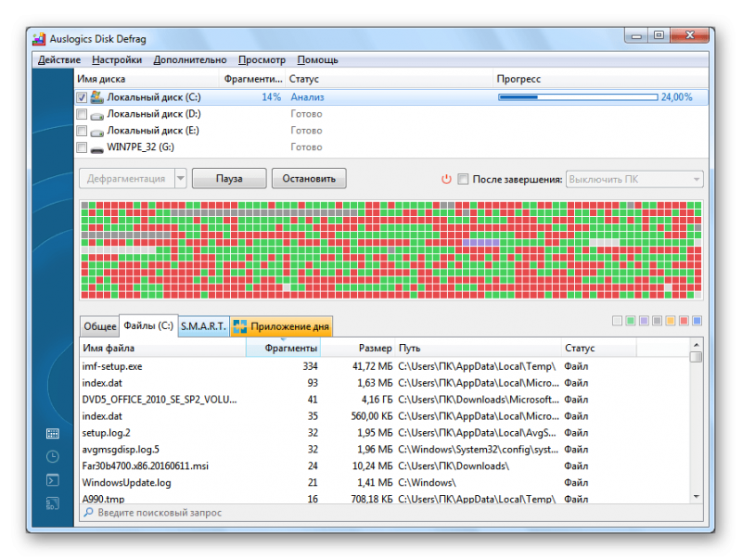Open the Действие menu
Screen dimensions: 742x560
59,60
